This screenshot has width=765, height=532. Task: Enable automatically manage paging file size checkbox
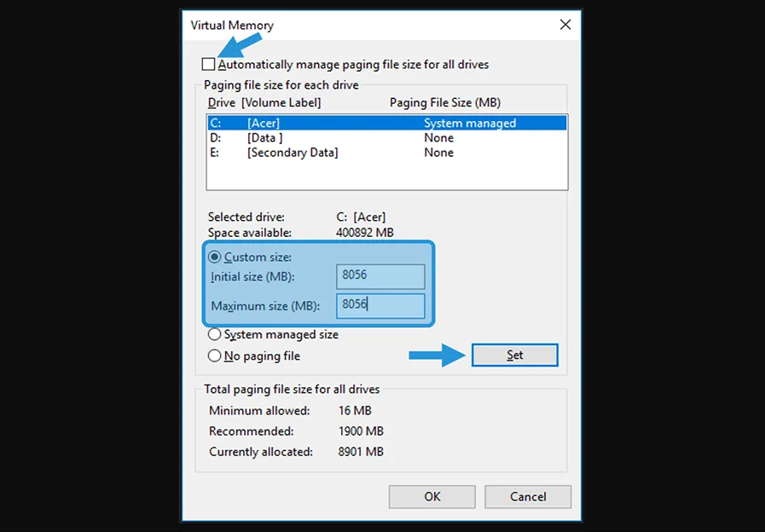(x=208, y=64)
